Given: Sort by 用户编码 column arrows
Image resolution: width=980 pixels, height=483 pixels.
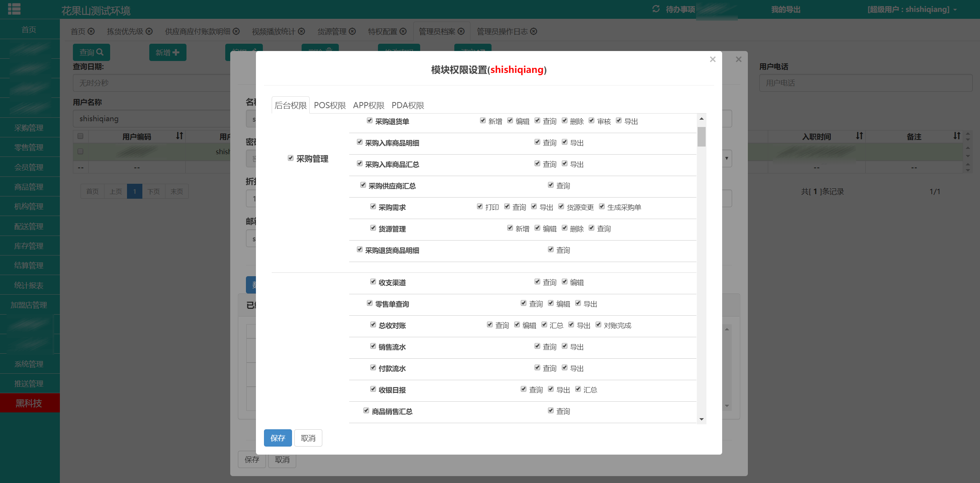Looking at the screenshot, I should coord(180,136).
